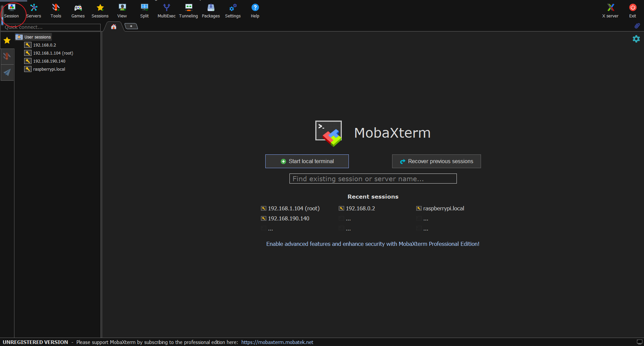Select 192.168.190.140 in session tree
Image resolution: width=644 pixels, height=346 pixels.
(45, 61)
